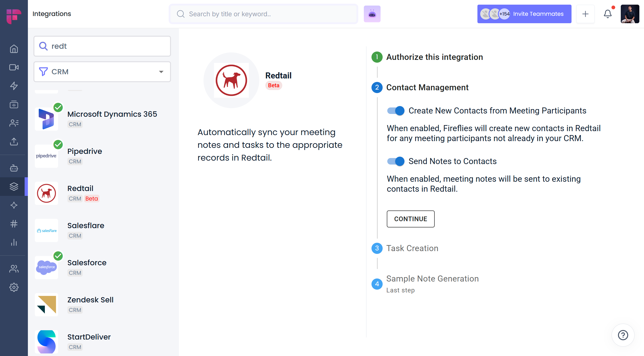Toggle Create New Contacts from Meeting Participants
644x356 pixels.
(395, 111)
